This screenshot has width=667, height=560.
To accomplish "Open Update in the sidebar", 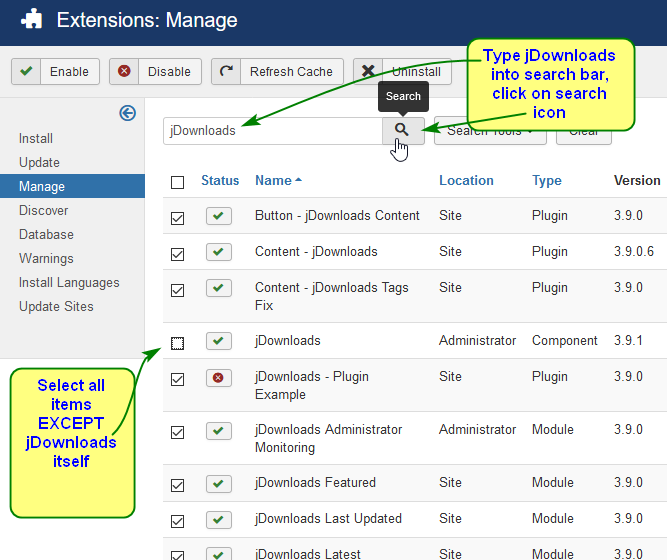I will click(x=39, y=163).
